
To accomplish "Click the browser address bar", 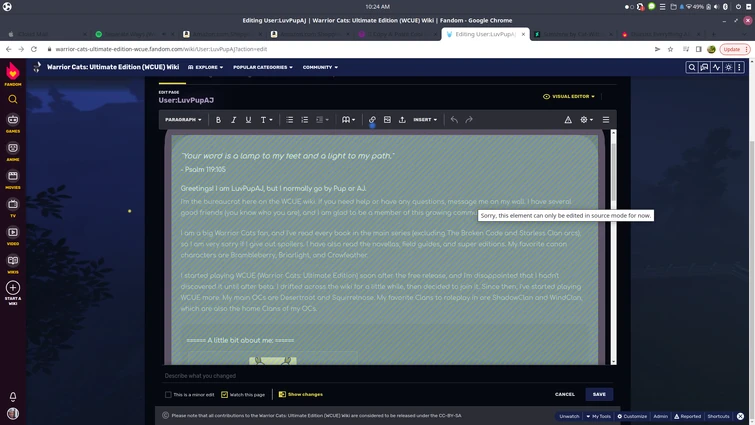I will pos(347,49).
